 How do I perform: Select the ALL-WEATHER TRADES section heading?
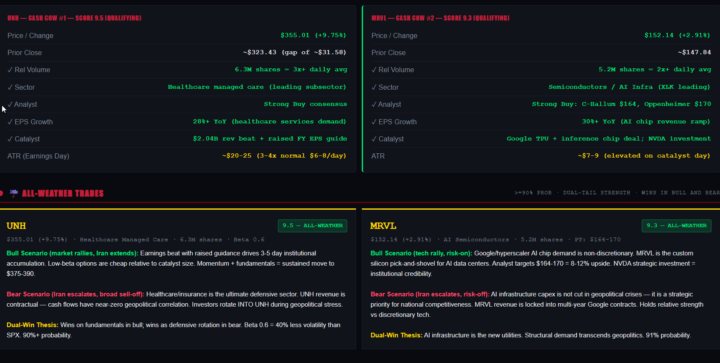(x=62, y=193)
